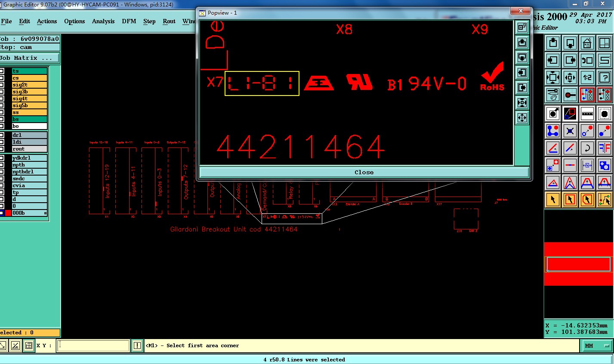
Task: Select the ldi layer name
Action: click(29, 142)
